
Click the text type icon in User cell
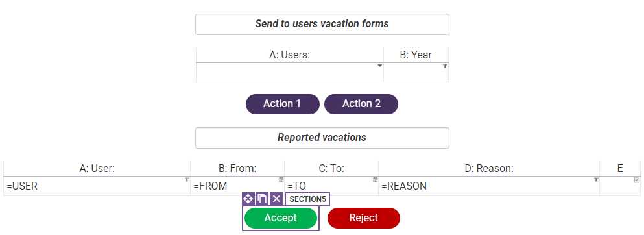click(x=187, y=180)
